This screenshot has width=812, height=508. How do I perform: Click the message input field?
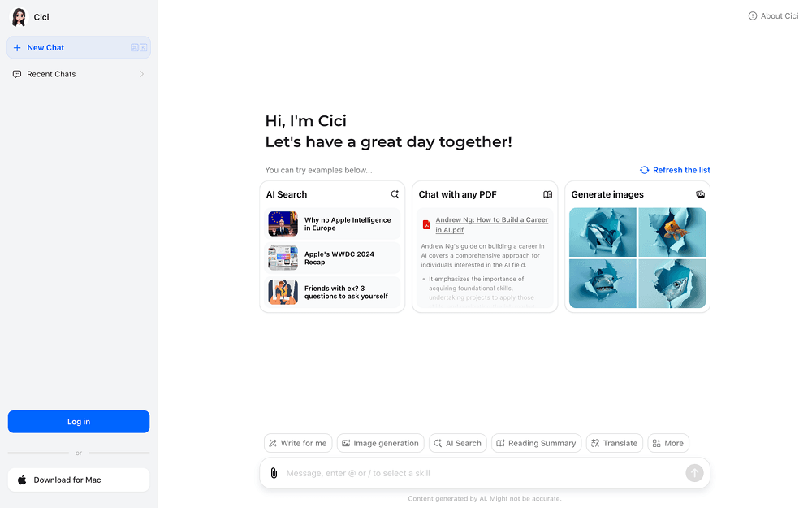(487, 473)
